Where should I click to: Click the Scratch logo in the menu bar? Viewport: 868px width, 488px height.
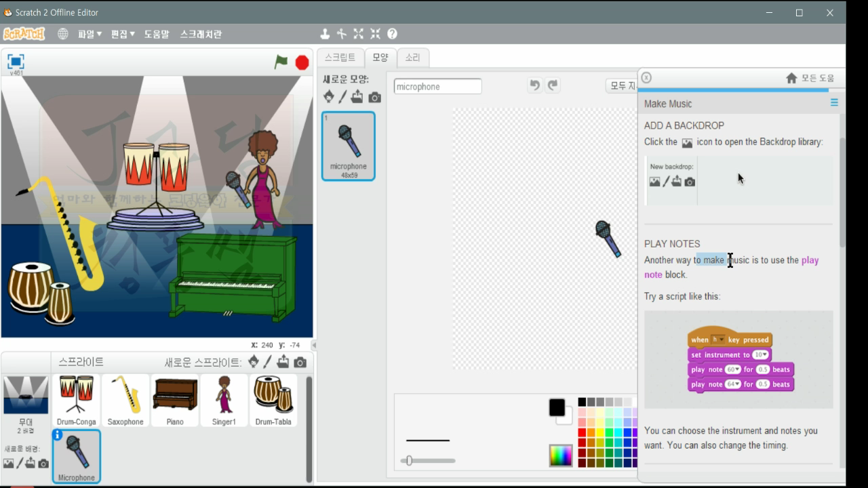(24, 34)
